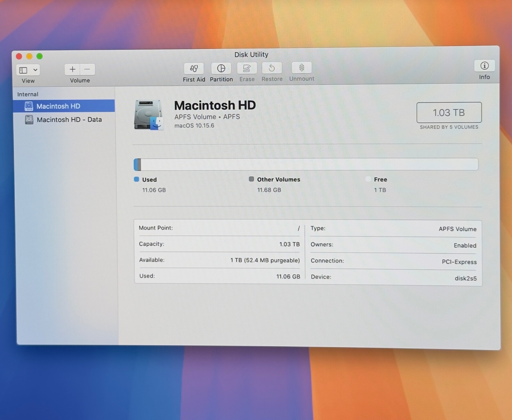The height and width of the screenshot is (420, 512).
Task: Close the Disk Utility window
Action: pos(19,57)
